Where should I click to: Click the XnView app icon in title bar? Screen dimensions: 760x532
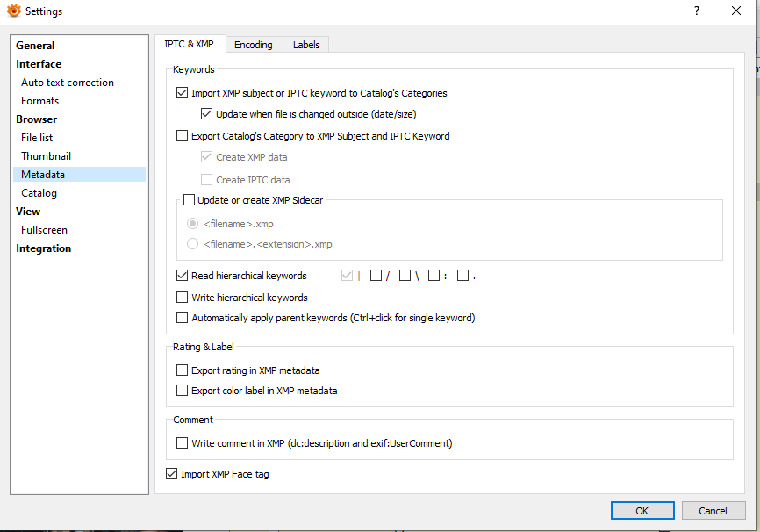click(14, 11)
